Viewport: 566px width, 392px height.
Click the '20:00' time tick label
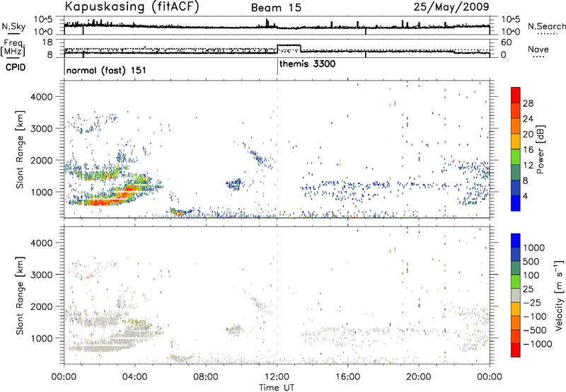tap(419, 377)
